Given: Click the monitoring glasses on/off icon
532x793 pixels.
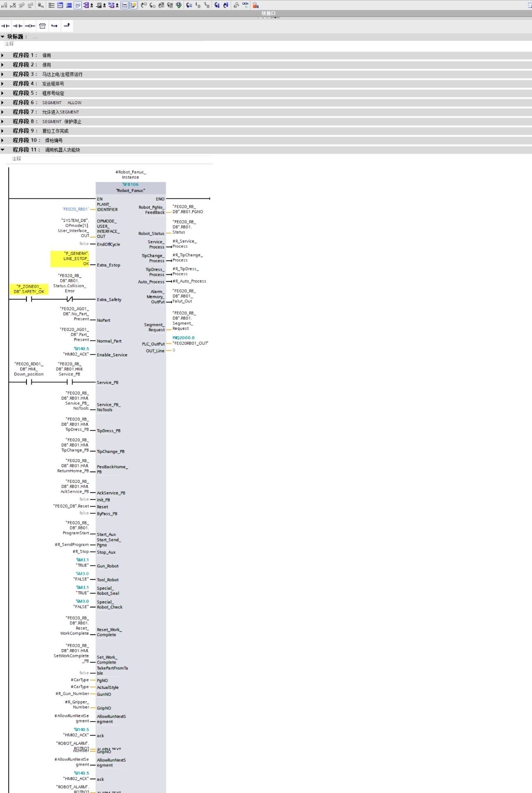Looking at the screenshot, I should point(245,5).
